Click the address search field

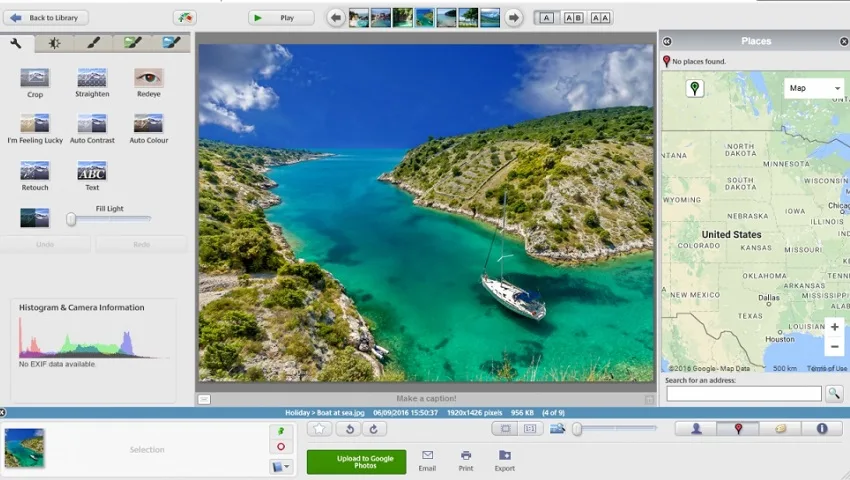[x=744, y=394]
